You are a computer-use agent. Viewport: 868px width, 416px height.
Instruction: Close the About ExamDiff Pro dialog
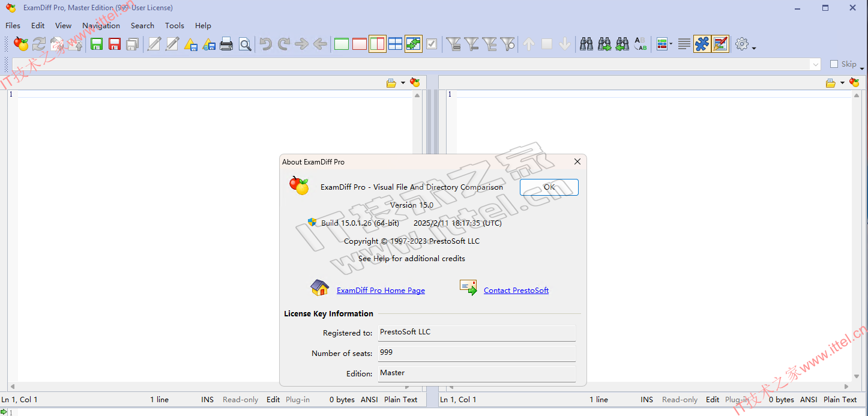coord(577,161)
